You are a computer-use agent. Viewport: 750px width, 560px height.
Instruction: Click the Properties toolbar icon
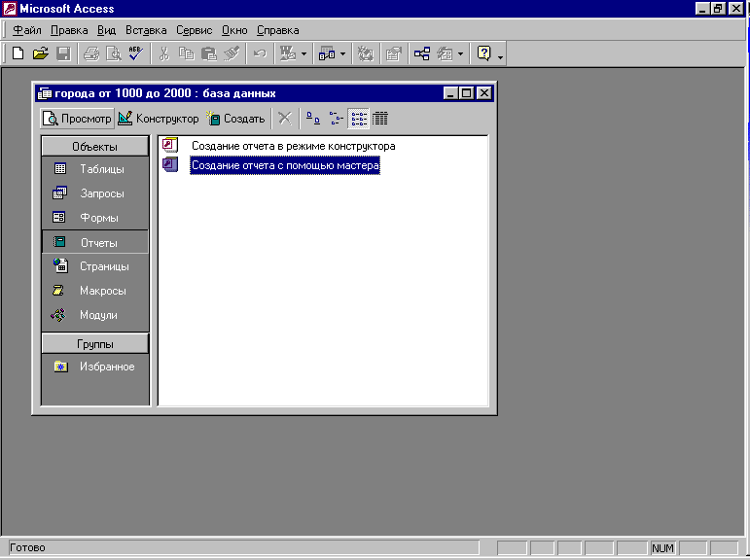(x=393, y=53)
